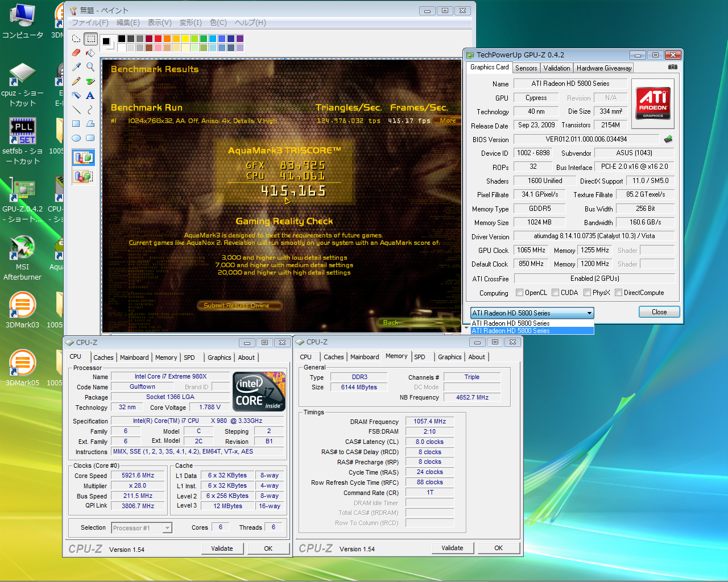Select the Text tool (letter A)

[x=90, y=95]
